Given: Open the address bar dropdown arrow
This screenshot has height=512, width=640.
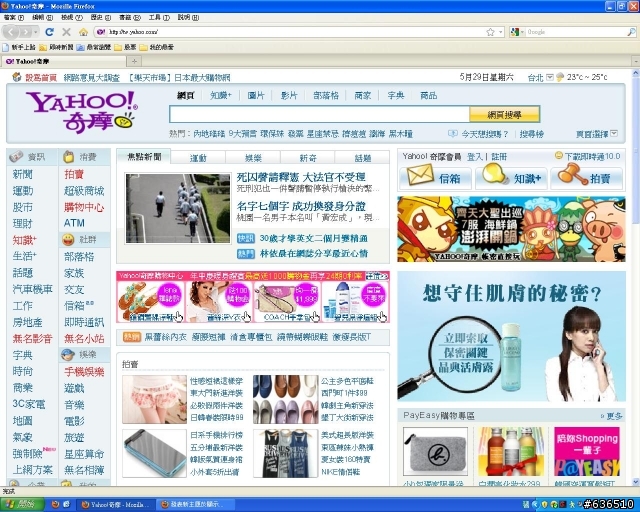Looking at the screenshot, I should point(501,32).
